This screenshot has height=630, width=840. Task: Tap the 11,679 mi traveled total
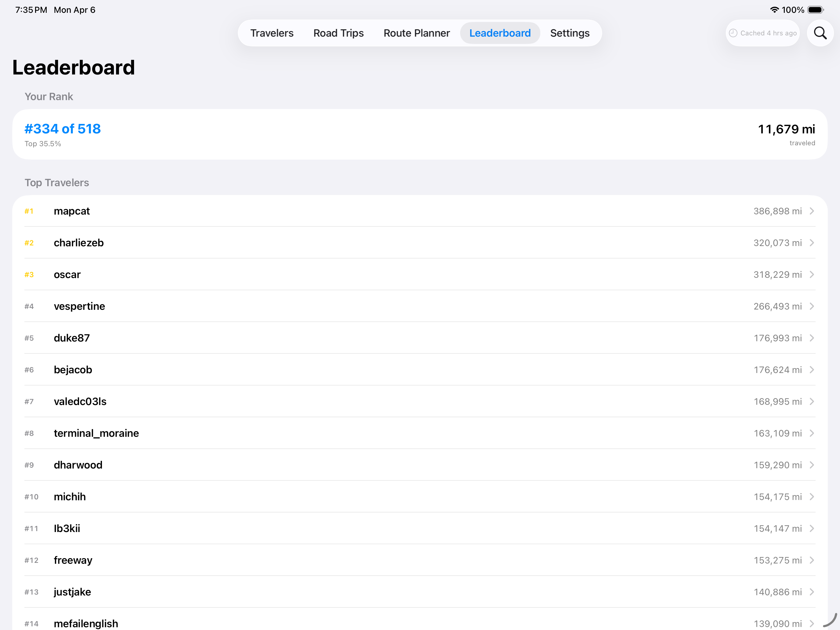coord(787,129)
